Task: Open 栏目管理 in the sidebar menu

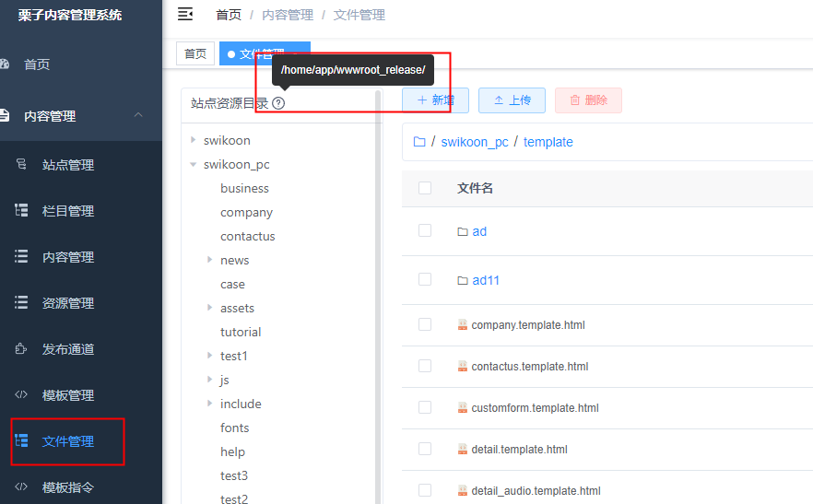Action: [x=67, y=211]
